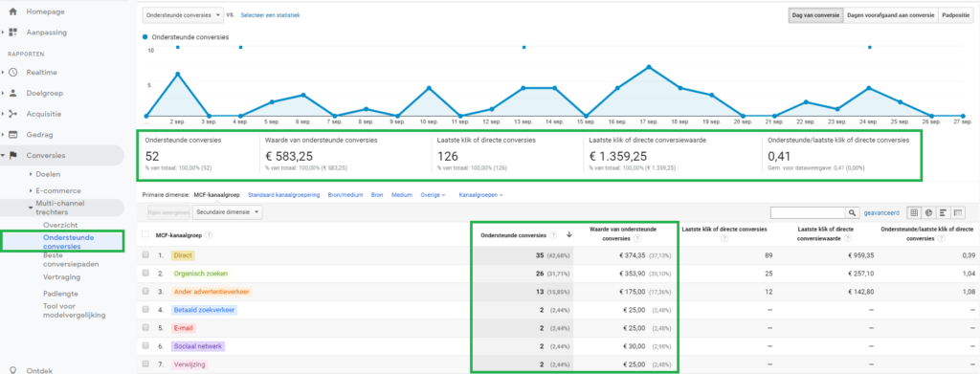This screenshot has width=980, height=374.
Task: Expand the Doelen submenu arrow
Action: (x=31, y=174)
